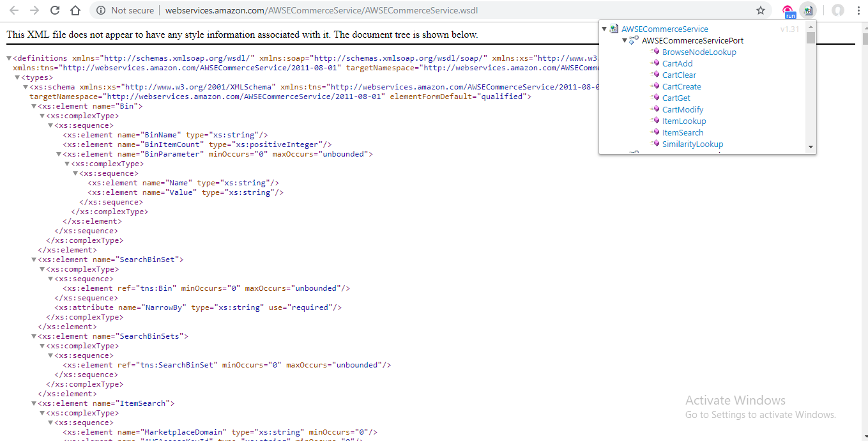Click the BrowseNodeLookup operation icon
This screenshot has height=441, width=868.
[655, 52]
